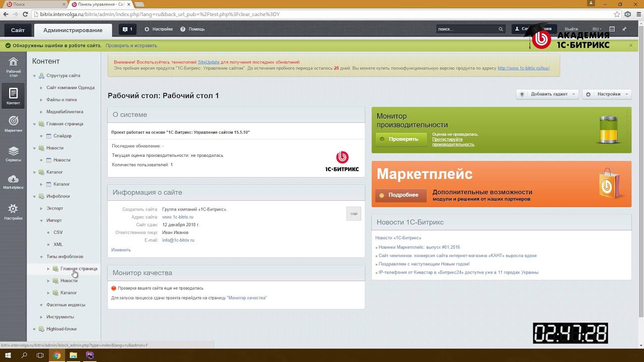This screenshot has height=362, width=644.
Task: Open the Маркетинг sidebar section
Action: point(13,124)
